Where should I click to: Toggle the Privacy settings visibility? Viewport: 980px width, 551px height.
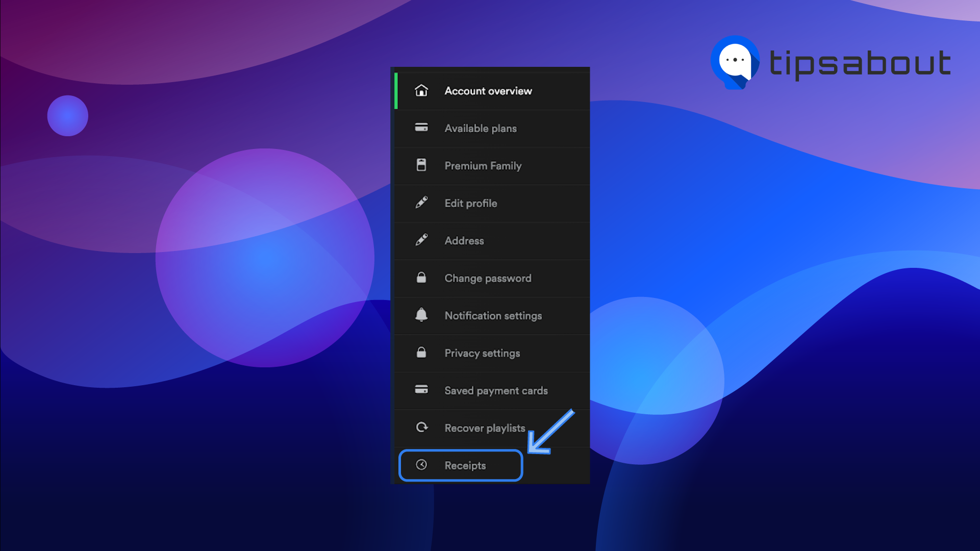[x=482, y=353]
